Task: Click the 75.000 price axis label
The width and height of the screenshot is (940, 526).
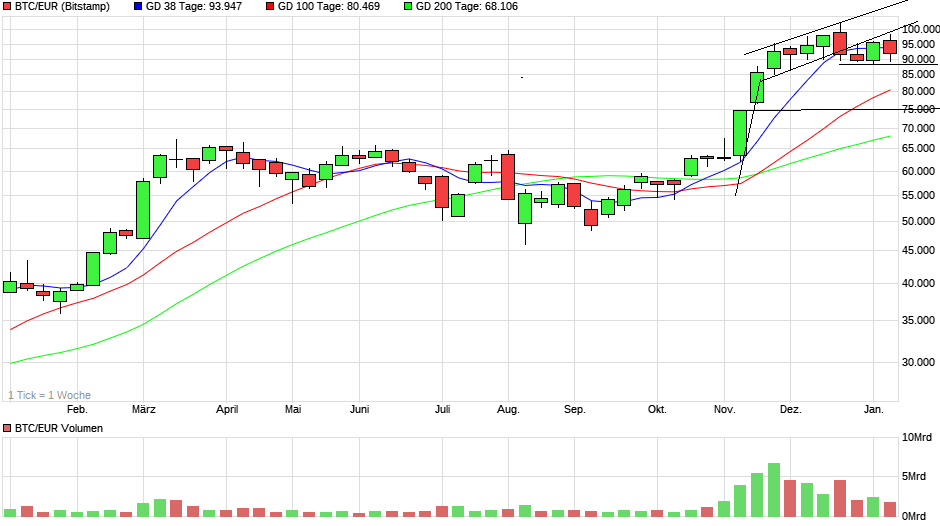Action: coord(918,110)
